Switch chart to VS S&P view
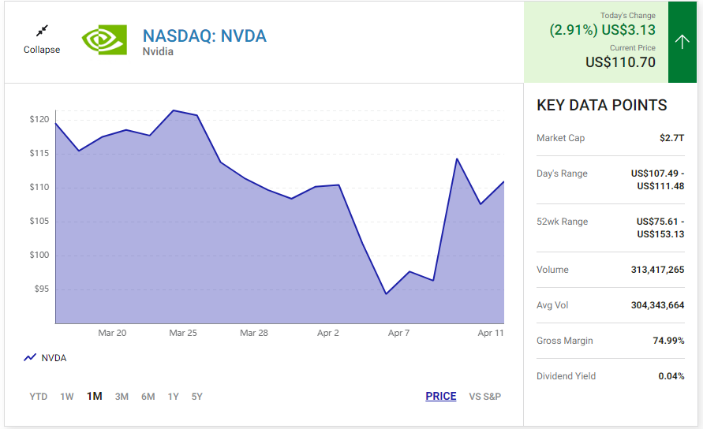The width and height of the screenshot is (703, 429). (x=485, y=397)
